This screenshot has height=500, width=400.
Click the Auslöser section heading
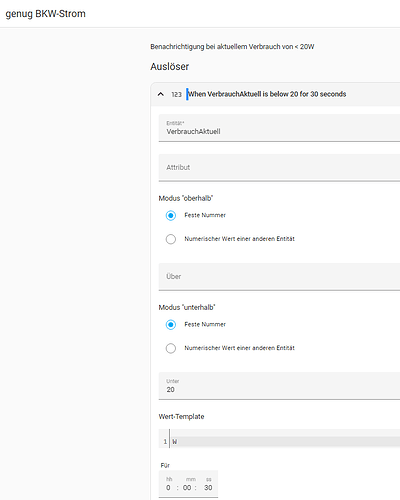point(169,67)
